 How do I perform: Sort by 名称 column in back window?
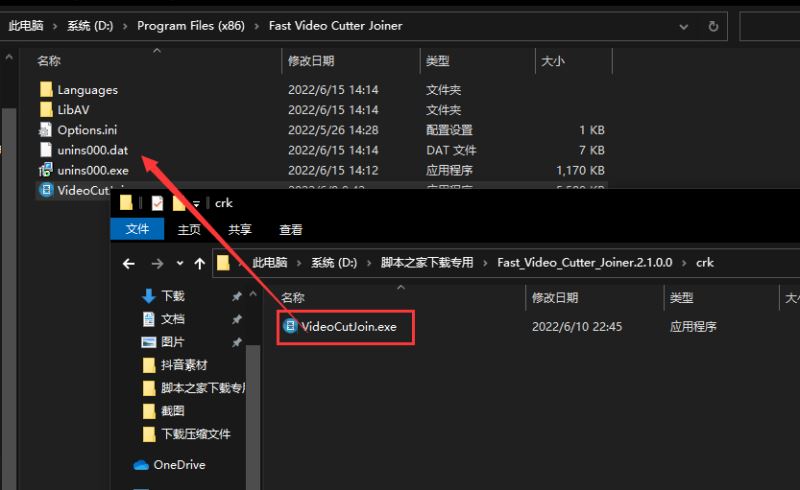49,61
